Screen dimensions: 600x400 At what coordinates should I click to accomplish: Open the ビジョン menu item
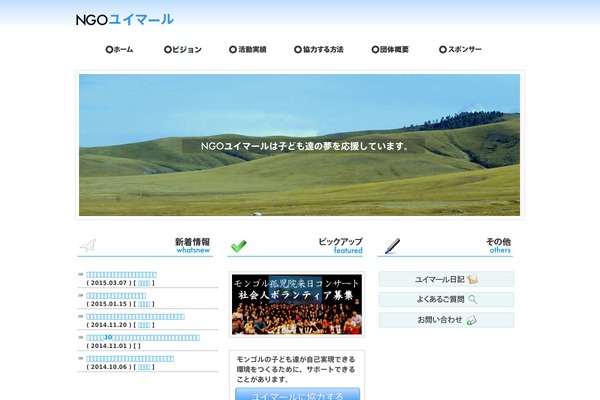coord(183,49)
